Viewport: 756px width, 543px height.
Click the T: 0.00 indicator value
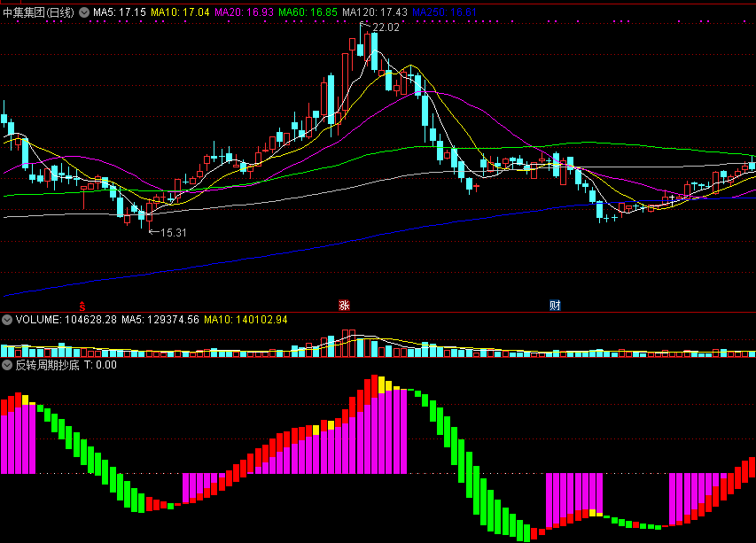click(x=100, y=365)
